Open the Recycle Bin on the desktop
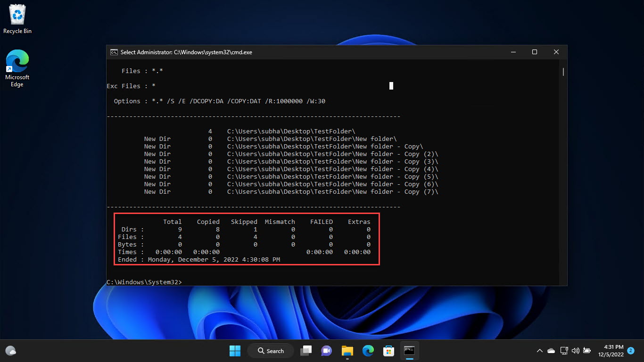 pyautogui.click(x=17, y=14)
